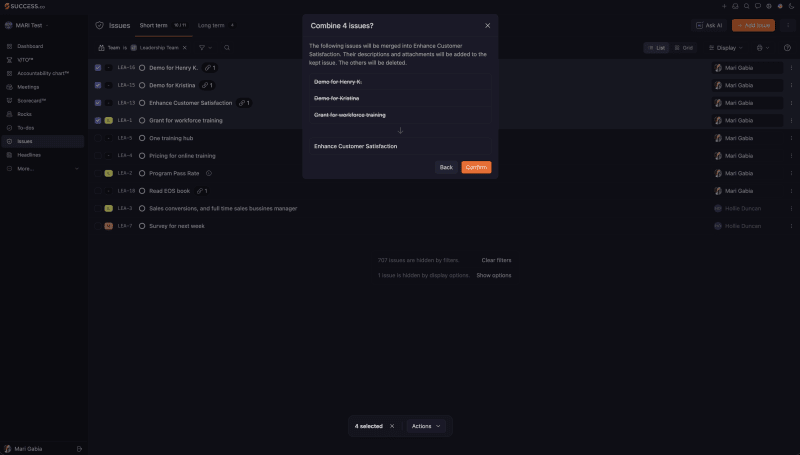800x455 pixels.
Task: Open link badge on Read EOS book
Action: pos(202,191)
